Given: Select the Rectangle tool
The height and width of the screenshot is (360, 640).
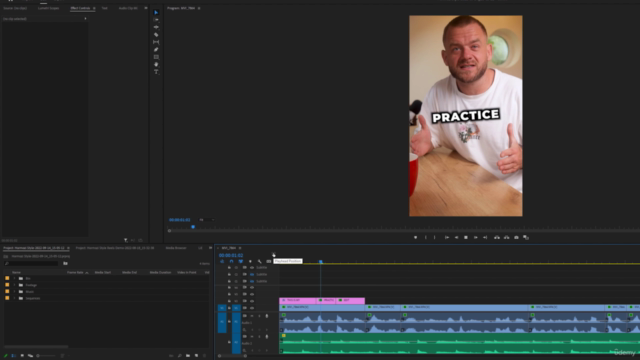Looking at the screenshot, I should click(156, 57).
